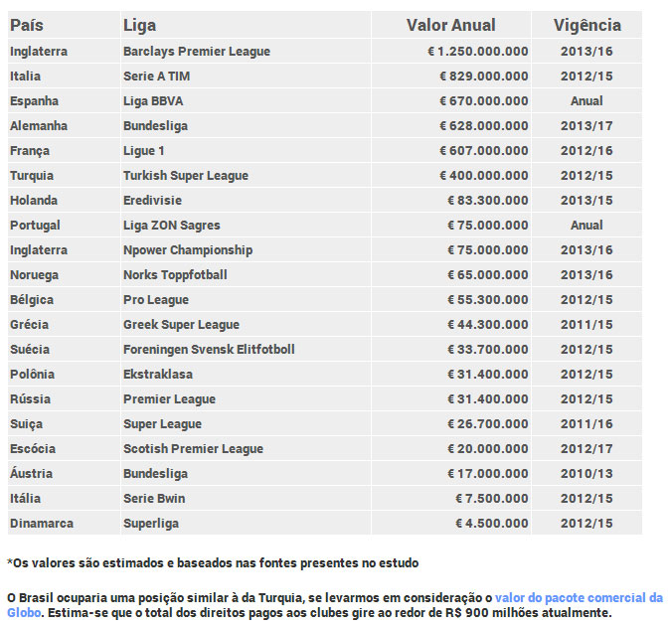Viewport: 672px width, 626px height.
Task: Select the 'Valor Anual' column header
Action: pos(450,25)
